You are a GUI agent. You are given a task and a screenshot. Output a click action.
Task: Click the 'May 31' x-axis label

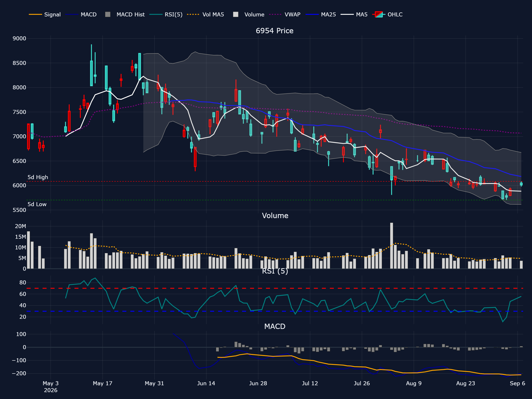pyautogui.click(x=154, y=383)
